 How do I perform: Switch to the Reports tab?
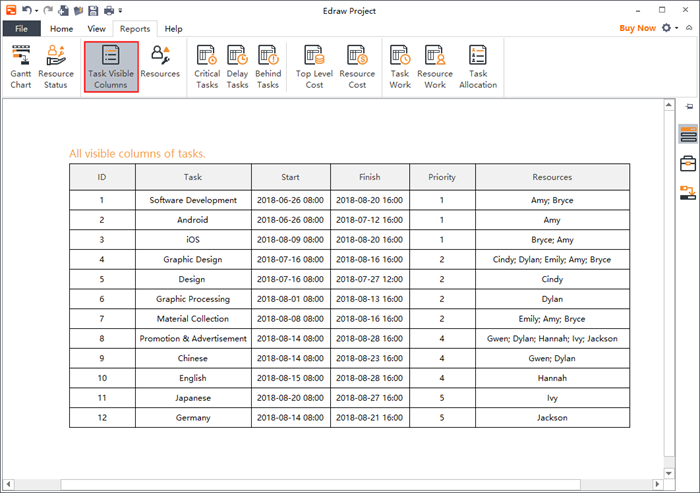point(135,29)
